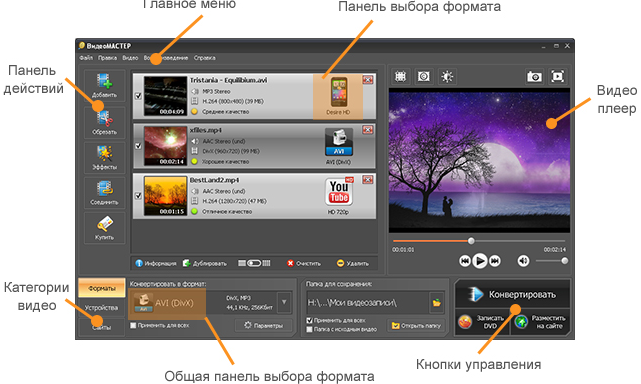Skip to the previous video in the player

[465, 261]
